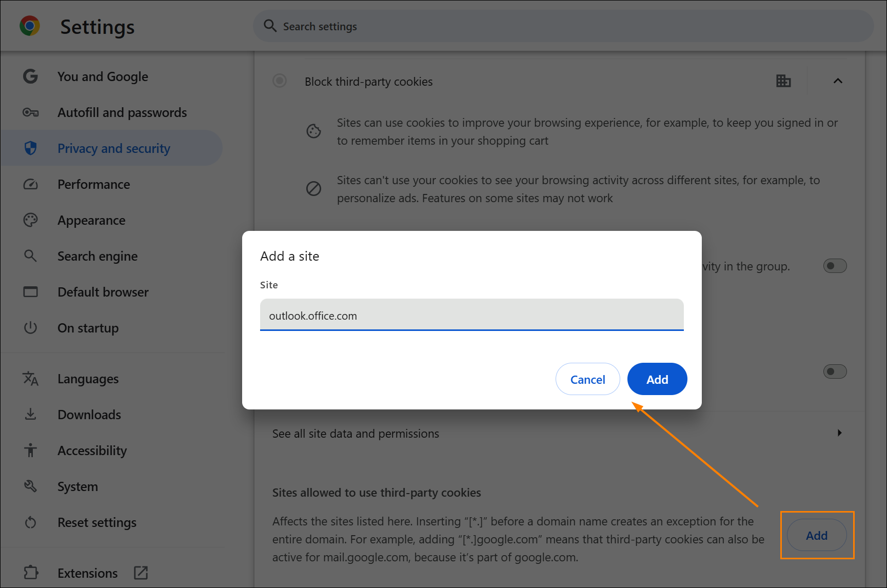Click the speedometer icon beside Performance
The width and height of the screenshot is (887, 588).
[x=30, y=184]
